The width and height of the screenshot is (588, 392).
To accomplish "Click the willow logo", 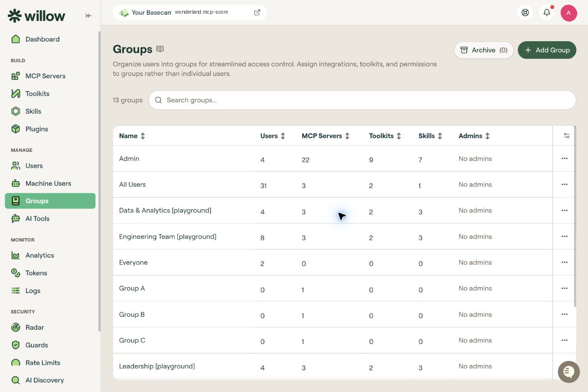I will (x=37, y=16).
